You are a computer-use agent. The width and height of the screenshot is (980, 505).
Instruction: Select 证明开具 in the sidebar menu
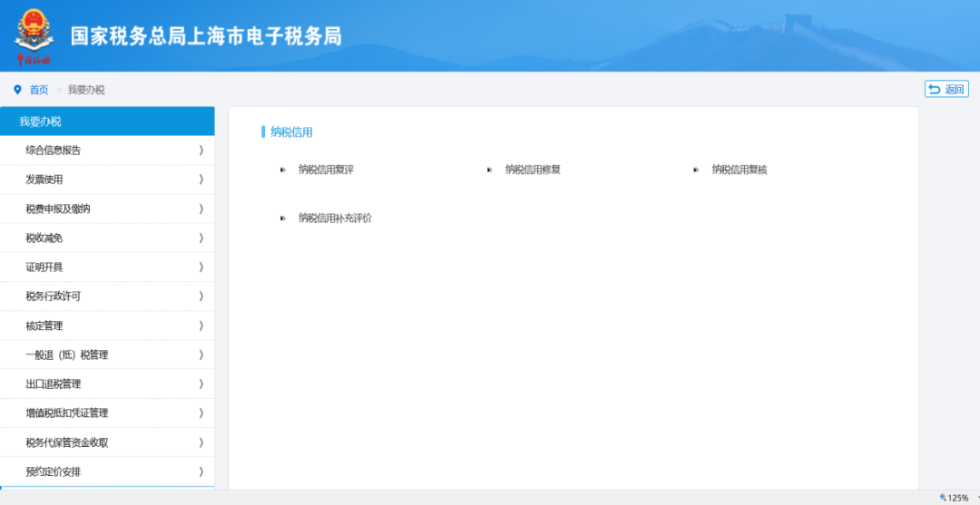(x=44, y=267)
